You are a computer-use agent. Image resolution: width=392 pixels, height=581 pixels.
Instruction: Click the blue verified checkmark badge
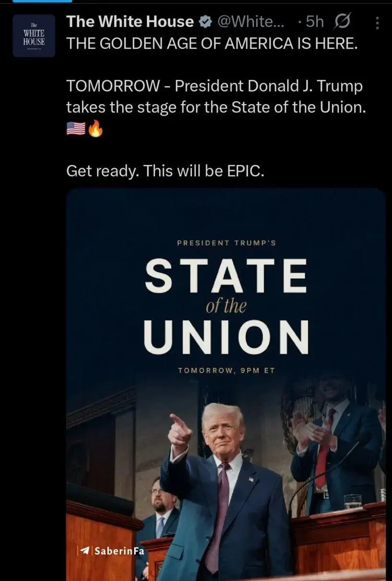point(205,22)
